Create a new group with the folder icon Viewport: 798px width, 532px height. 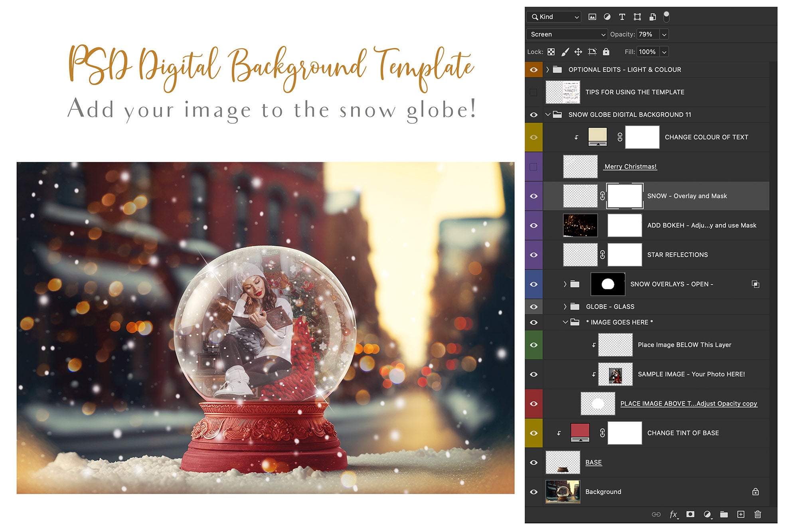pyautogui.click(x=723, y=514)
